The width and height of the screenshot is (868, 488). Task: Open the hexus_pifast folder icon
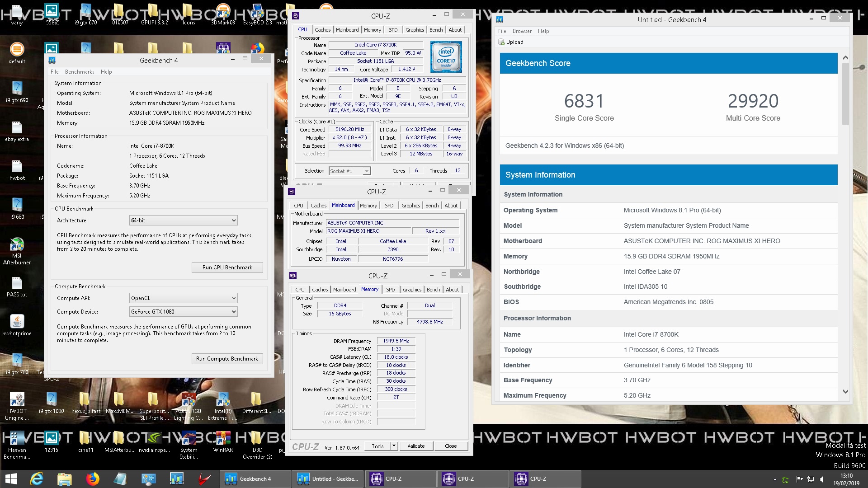pos(85,403)
